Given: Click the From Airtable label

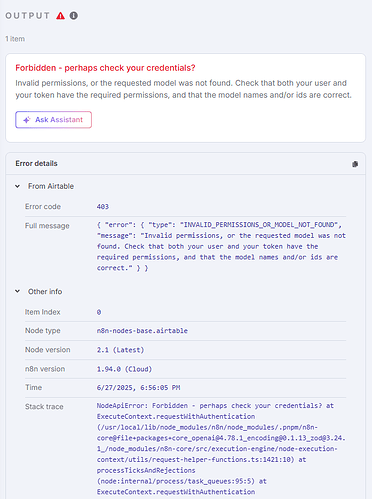Looking at the screenshot, I should 51,186.
